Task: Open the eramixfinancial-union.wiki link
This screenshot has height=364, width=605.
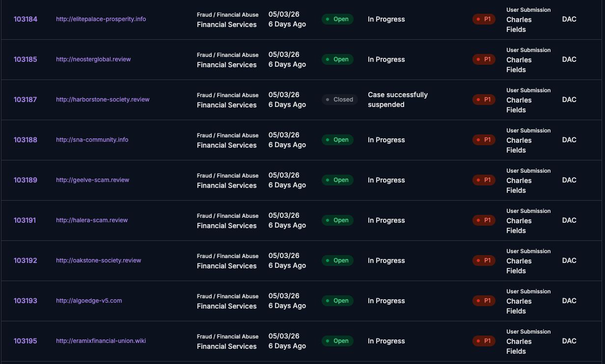Action: pyautogui.click(x=101, y=341)
